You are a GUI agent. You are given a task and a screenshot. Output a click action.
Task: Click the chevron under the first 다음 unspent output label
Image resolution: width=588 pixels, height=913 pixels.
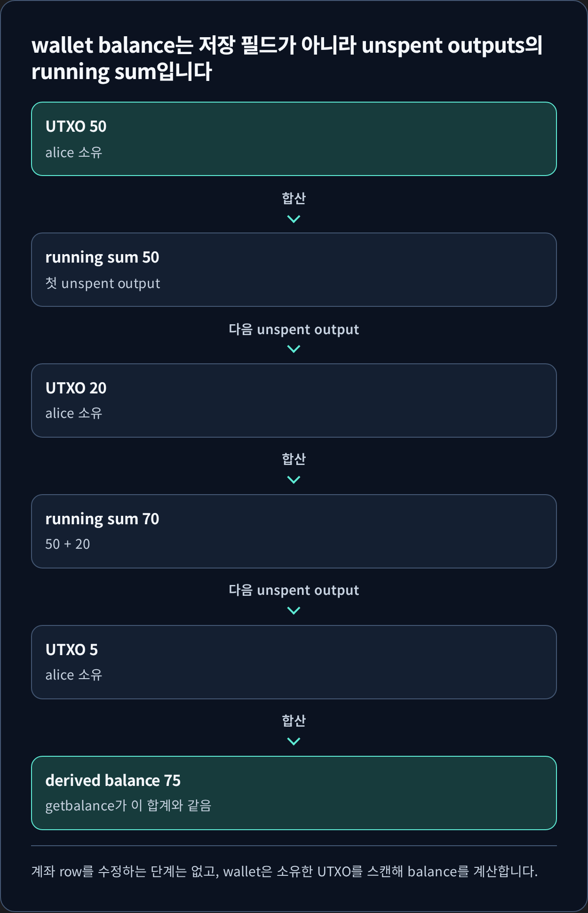(x=294, y=349)
